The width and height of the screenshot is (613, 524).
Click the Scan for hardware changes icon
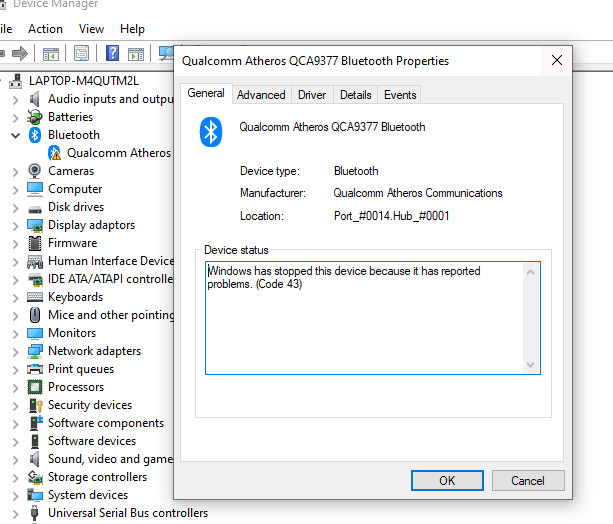tap(166, 54)
